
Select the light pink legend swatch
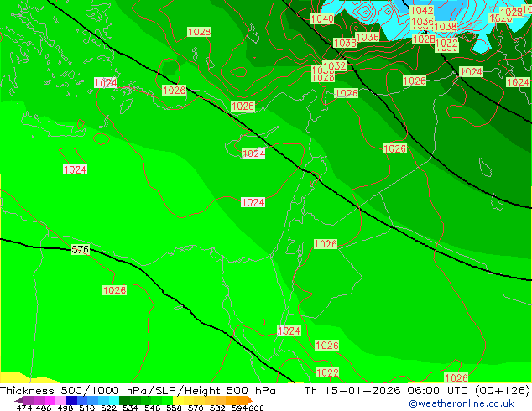coord(60,400)
